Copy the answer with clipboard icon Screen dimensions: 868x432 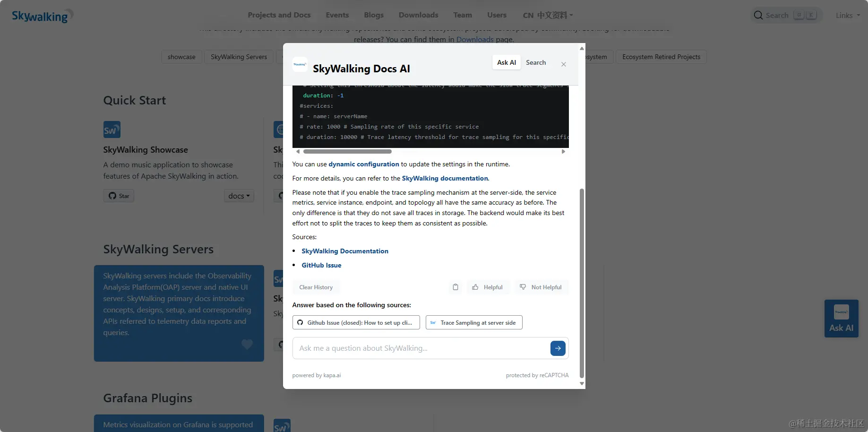(x=455, y=287)
